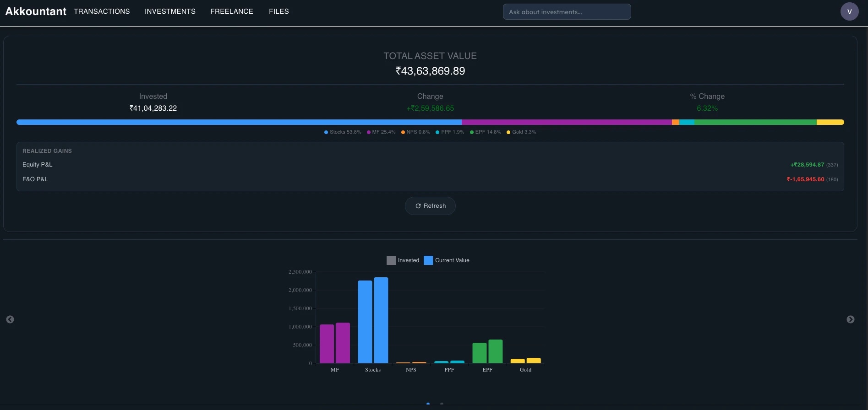
Task: Toggle the Current Value legend in chart
Action: coord(447,260)
